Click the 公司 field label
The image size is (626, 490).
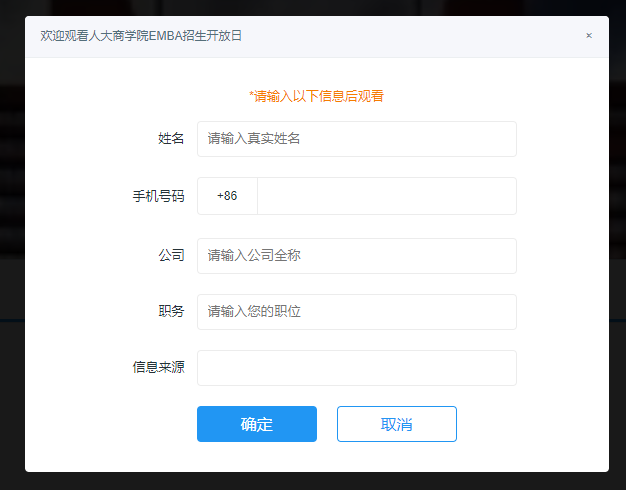pyautogui.click(x=171, y=256)
